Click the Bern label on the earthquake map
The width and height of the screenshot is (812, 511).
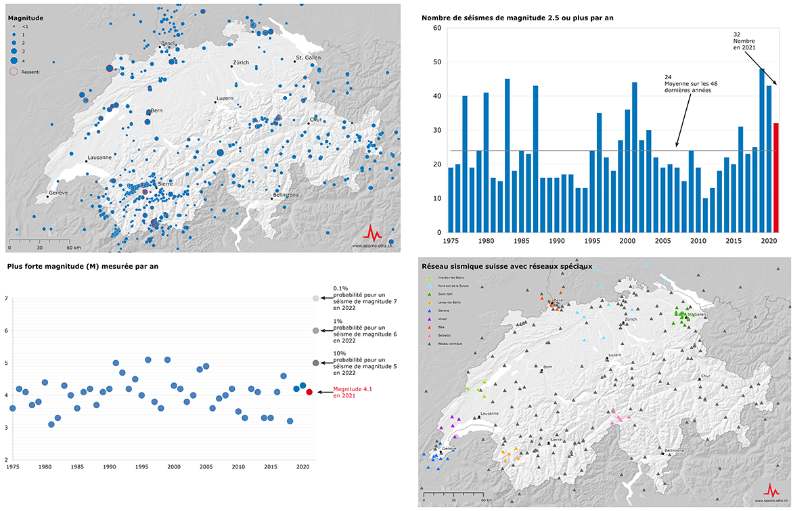coord(156,110)
